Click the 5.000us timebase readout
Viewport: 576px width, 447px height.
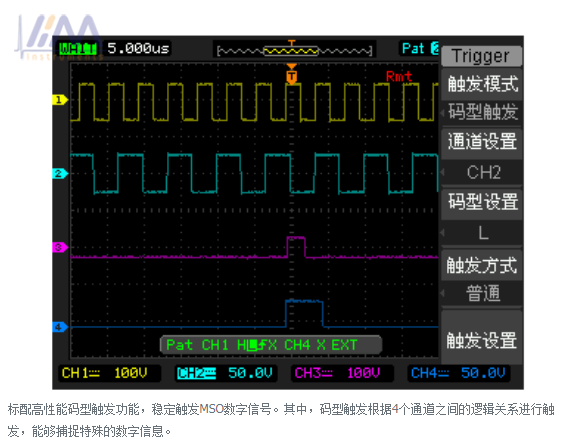tap(138, 48)
